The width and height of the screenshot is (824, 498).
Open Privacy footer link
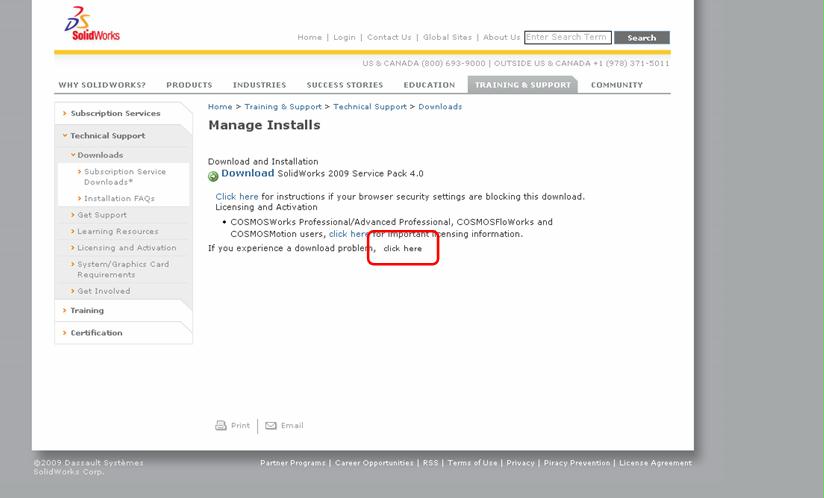(x=520, y=463)
